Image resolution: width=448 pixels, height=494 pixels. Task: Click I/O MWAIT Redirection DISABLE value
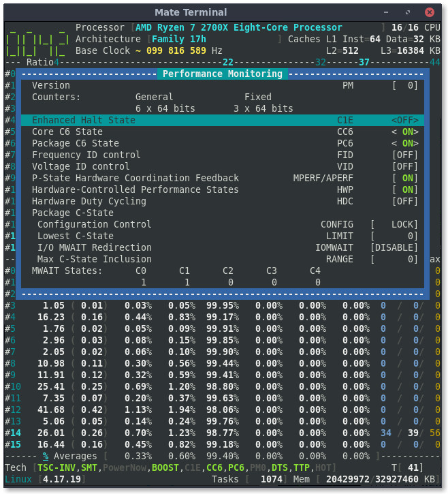[394, 247]
